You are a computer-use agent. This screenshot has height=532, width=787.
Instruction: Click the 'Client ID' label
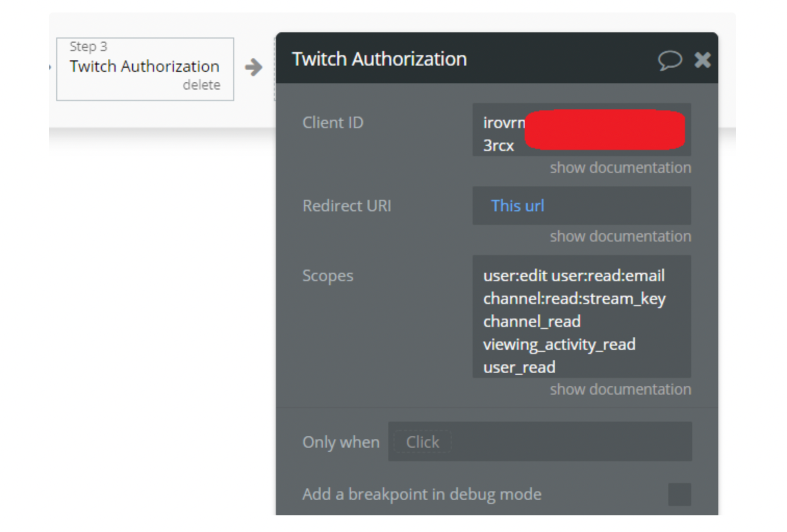coord(333,123)
